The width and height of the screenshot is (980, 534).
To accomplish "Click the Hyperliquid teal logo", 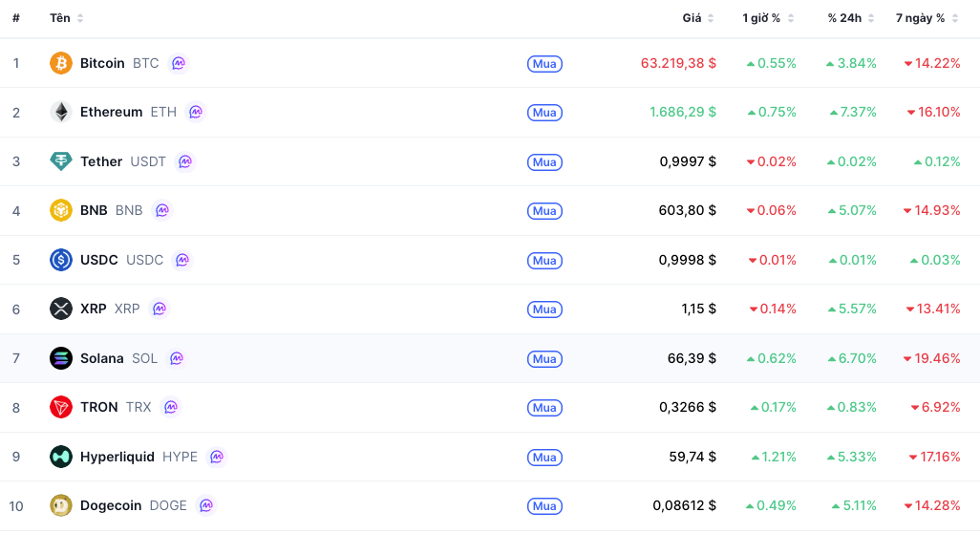I will tap(60, 457).
